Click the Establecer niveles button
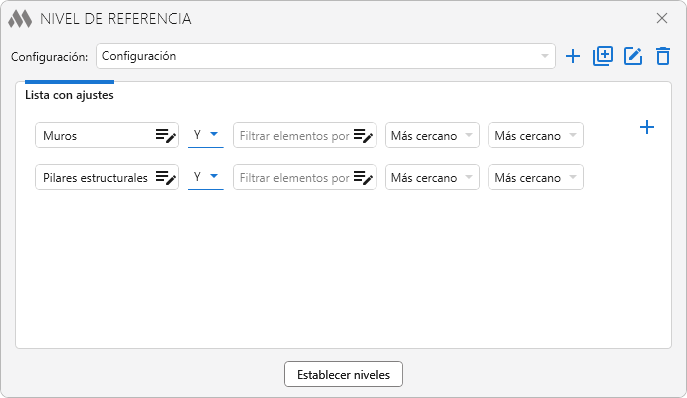This screenshot has height=398, width=687. [x=344, y=374]
